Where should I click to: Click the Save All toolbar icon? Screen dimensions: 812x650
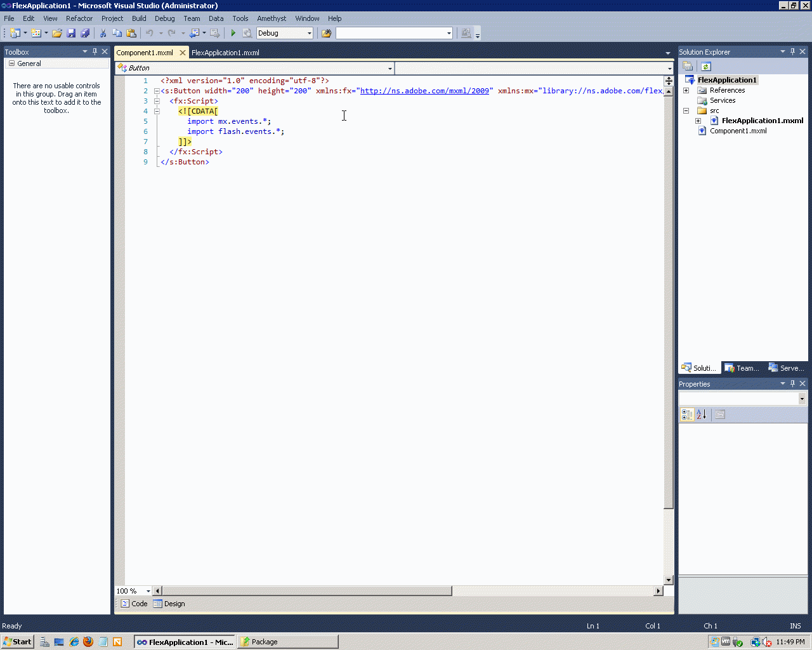[x=85, y=33]
